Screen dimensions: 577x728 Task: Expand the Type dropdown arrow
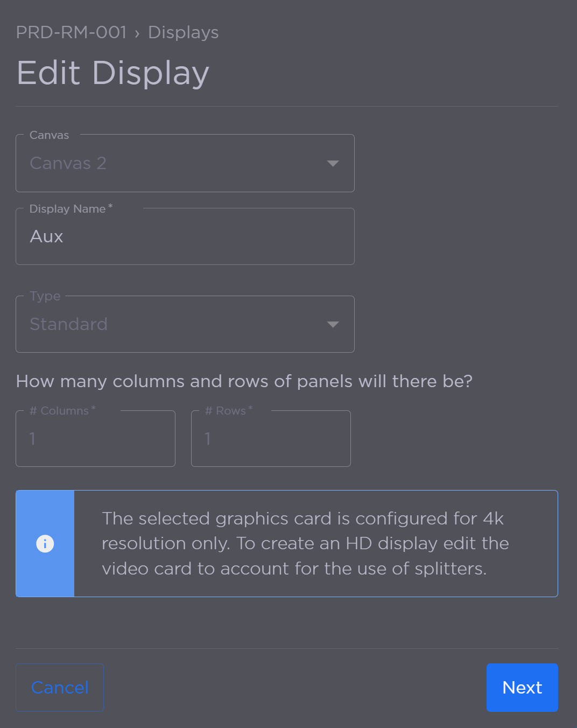(333, 324)
